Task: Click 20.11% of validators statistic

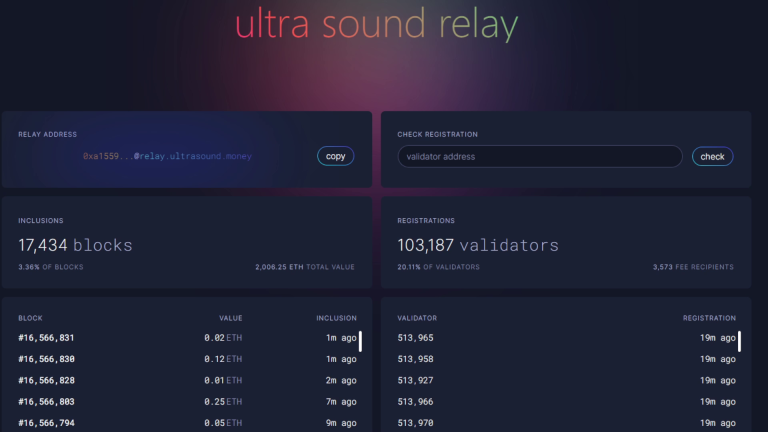Action: coord(438,267)
